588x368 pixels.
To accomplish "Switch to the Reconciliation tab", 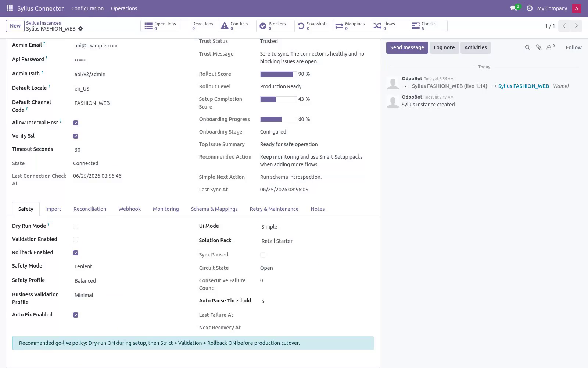I will click(x=90, y=209).
